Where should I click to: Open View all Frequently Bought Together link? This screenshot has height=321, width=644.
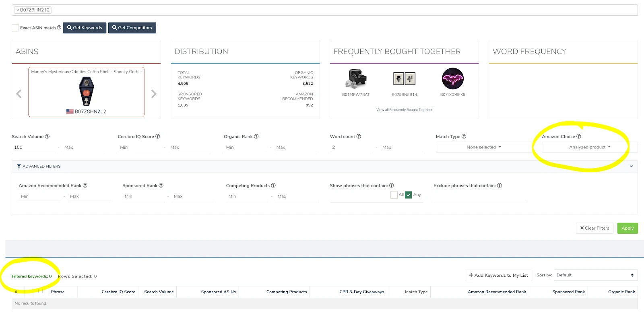pyautogui.click(x=404, y=110)
